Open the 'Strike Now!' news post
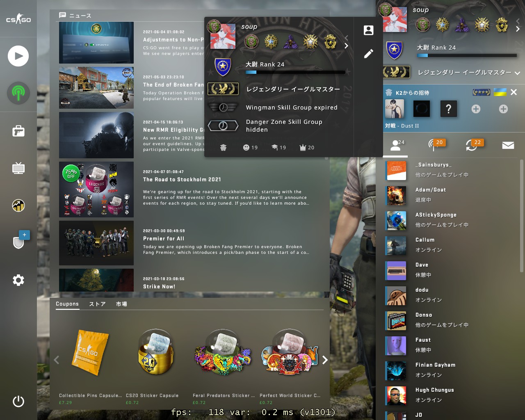 159,287
